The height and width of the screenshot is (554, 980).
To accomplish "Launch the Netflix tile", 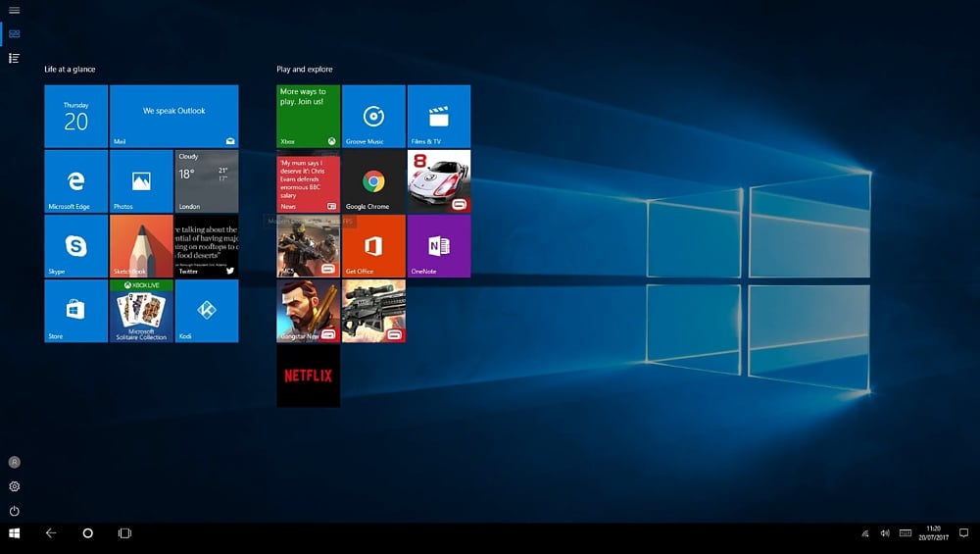I will pos(308,376).
